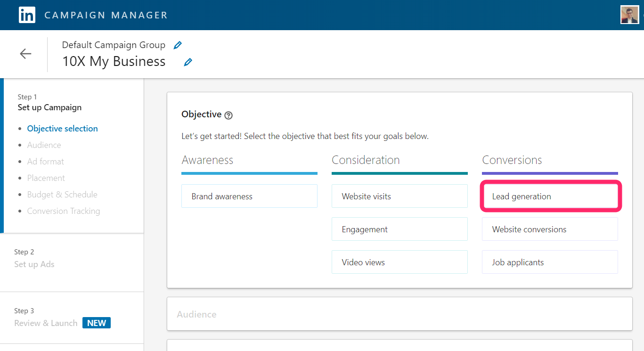644x351 pixels.
Task: Choose Website visits under Consideration
Action: pyautogui.click(x=399, y=196)
